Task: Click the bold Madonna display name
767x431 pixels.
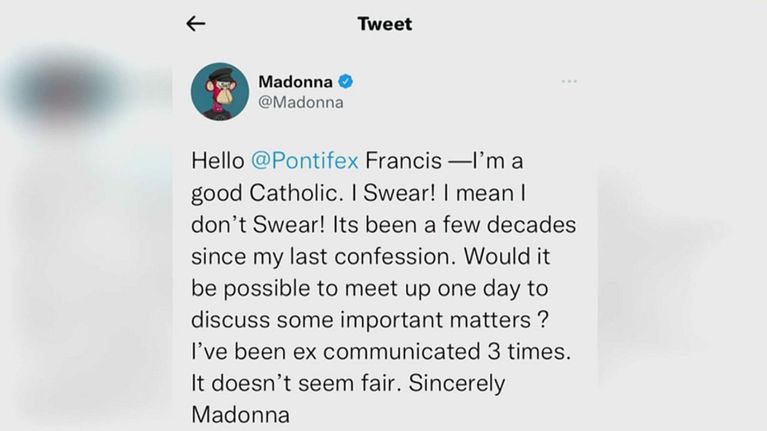Action: (x=295, y=81)
